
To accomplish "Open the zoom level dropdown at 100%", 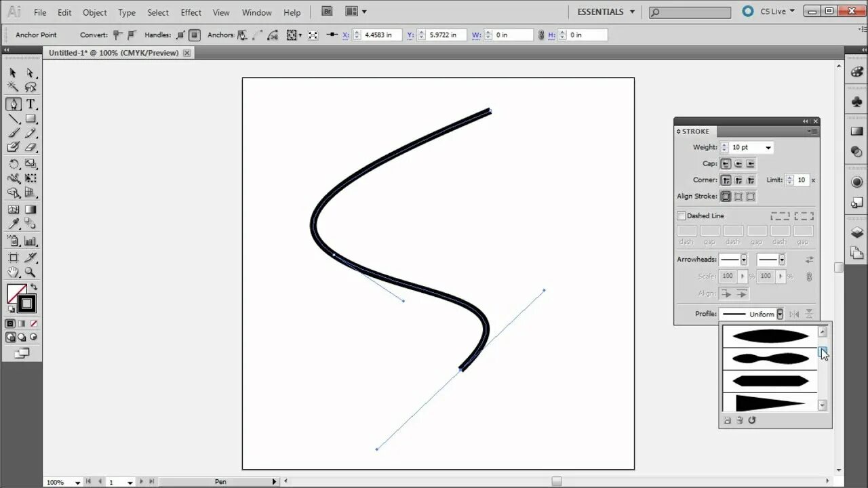I will (x=77, y=482).
